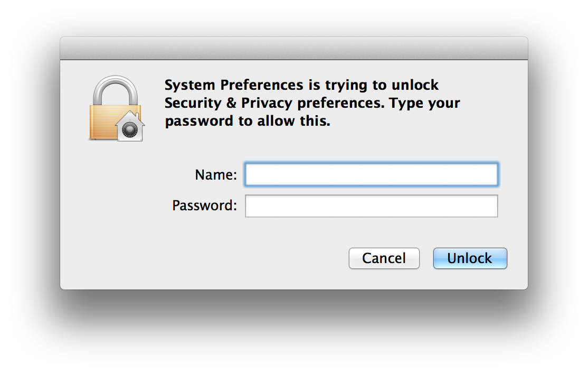Click the "is trying to" words in the message
Screen dimensions: 588x373
tap(347, 85)
